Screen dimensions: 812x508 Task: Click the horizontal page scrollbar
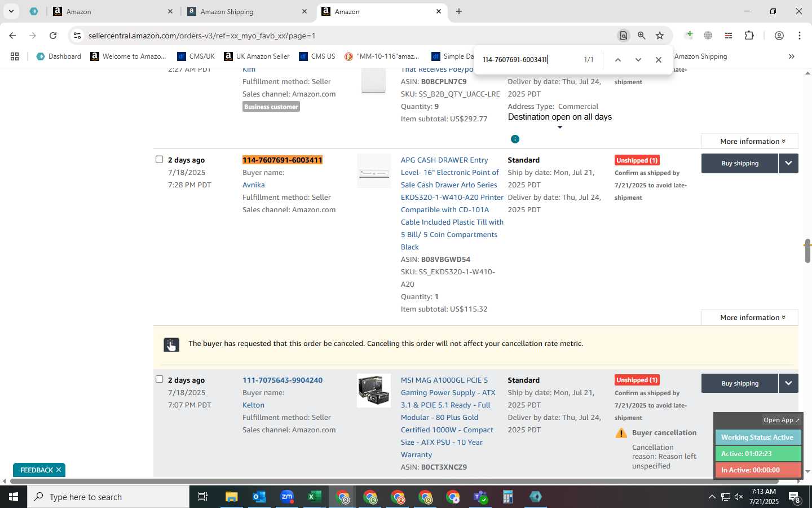click(394, 481)
